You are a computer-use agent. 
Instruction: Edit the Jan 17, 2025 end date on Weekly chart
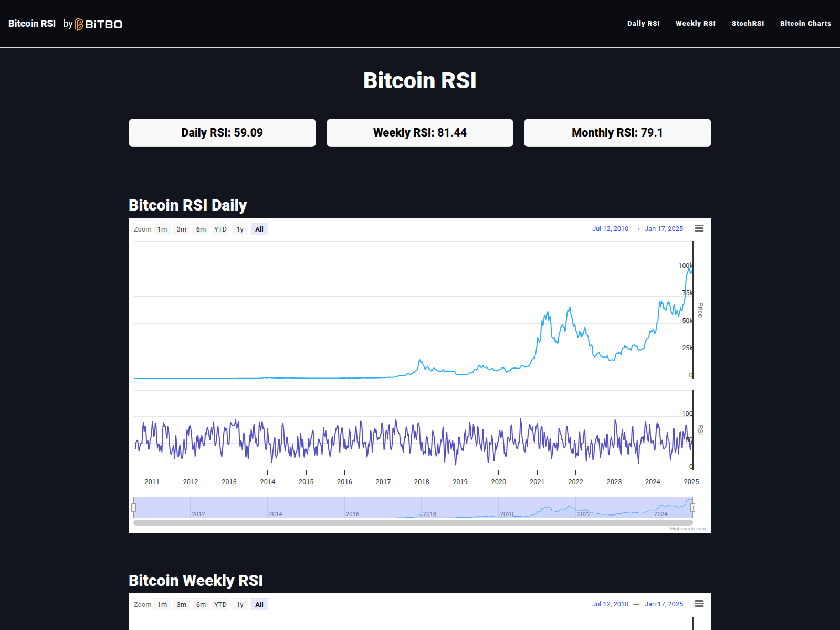click(664, 604)
